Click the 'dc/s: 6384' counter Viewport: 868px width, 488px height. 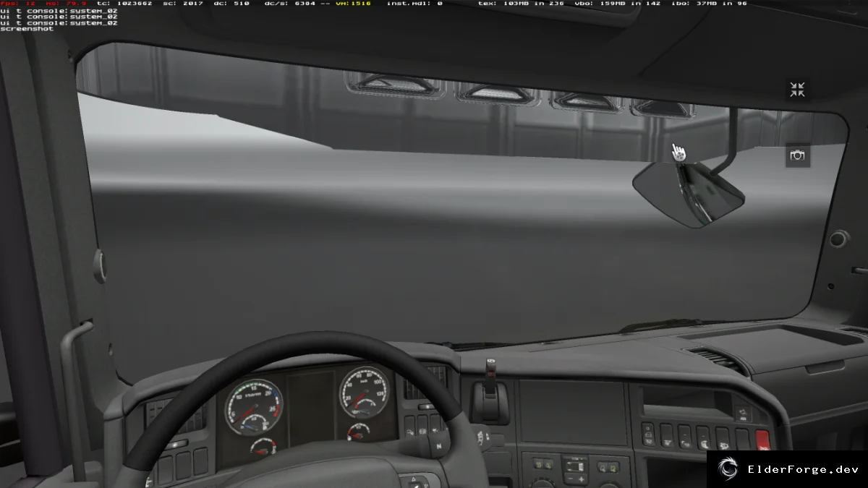click(x=290, y=4)
